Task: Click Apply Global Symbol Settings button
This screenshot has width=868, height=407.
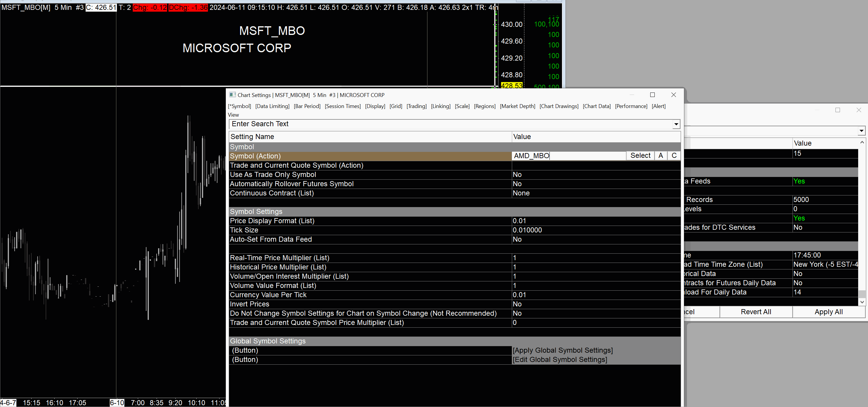Action: point(562,350)
